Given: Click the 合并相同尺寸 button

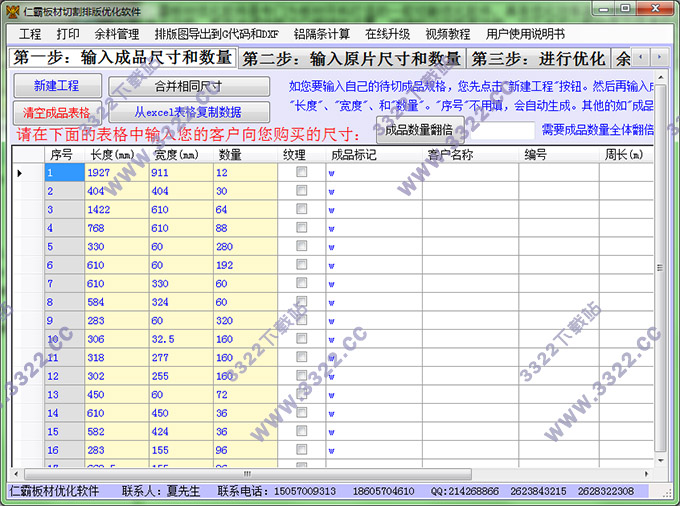Looking at the screenshot, I should 189,86.
